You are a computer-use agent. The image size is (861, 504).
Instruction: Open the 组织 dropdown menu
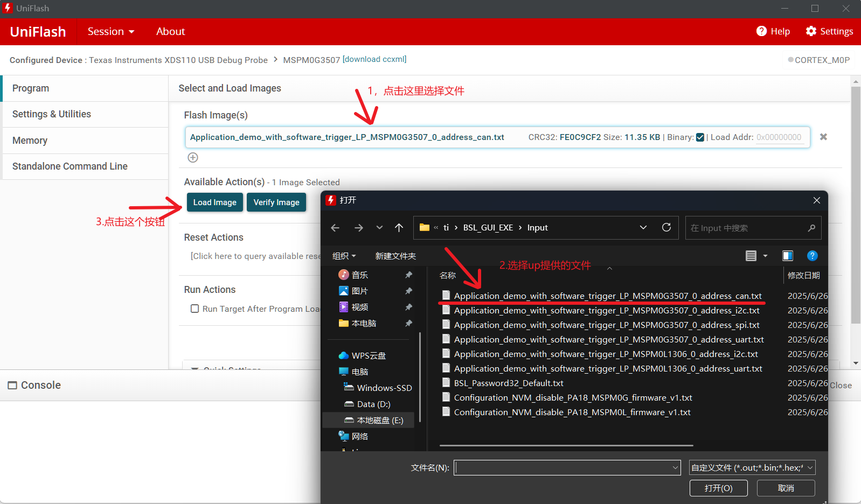pyautogui.click(x=344, y=256)
